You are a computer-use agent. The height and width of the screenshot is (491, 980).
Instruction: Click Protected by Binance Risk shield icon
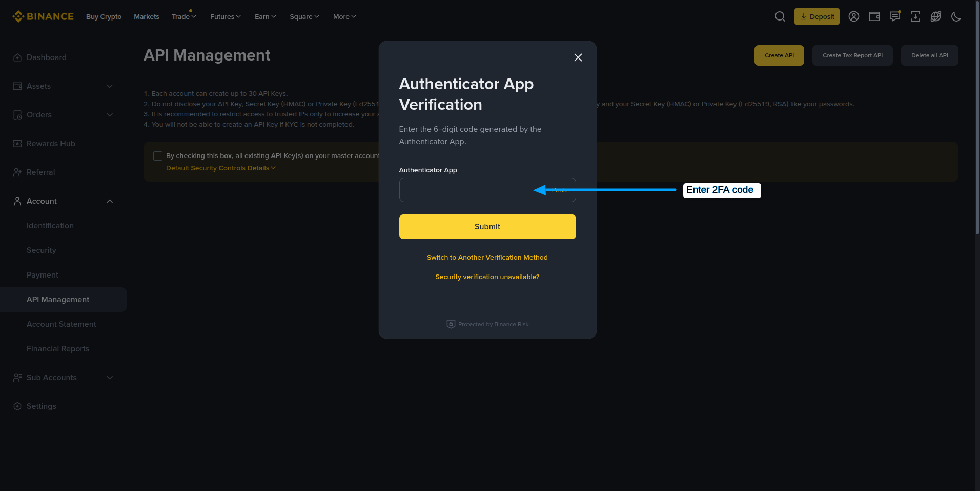coord(451,324)
